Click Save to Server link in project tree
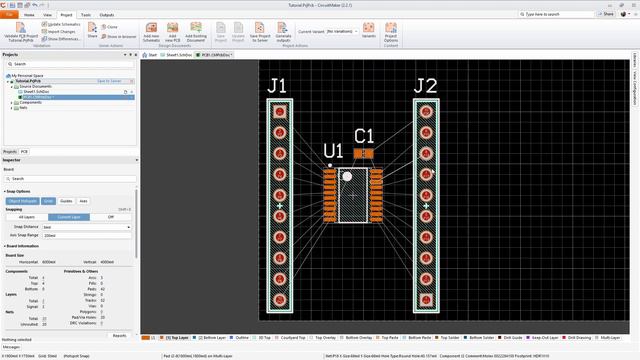The width and height of the screenshot is (640, 360). point(109,81)
